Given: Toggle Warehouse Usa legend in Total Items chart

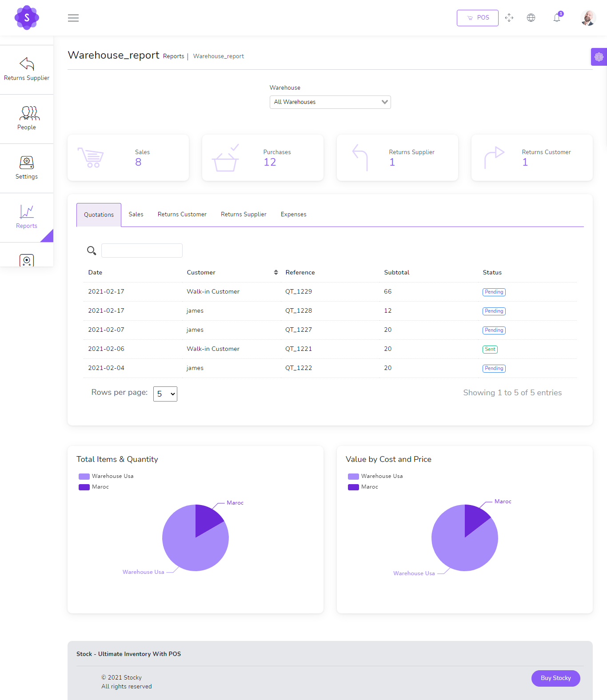Looking at the screenshot, I should point(106,476).
